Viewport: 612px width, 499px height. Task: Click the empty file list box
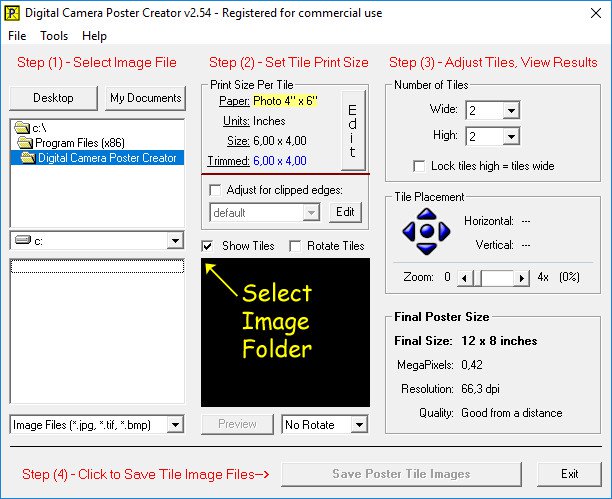click(97, 331)
